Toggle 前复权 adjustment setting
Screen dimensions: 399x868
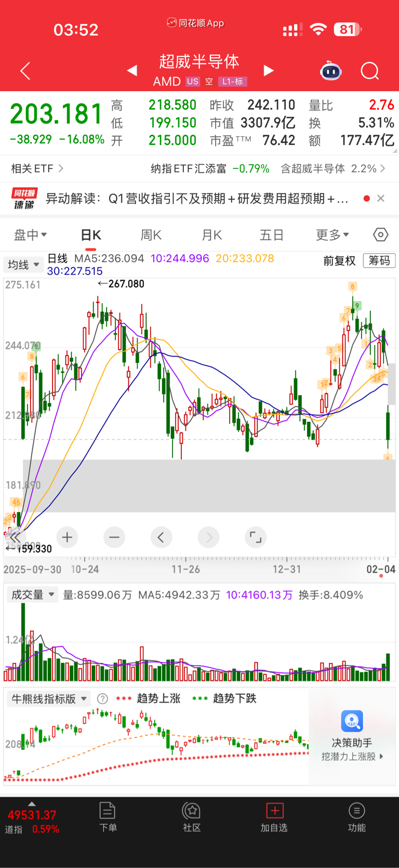coord(339,261)
